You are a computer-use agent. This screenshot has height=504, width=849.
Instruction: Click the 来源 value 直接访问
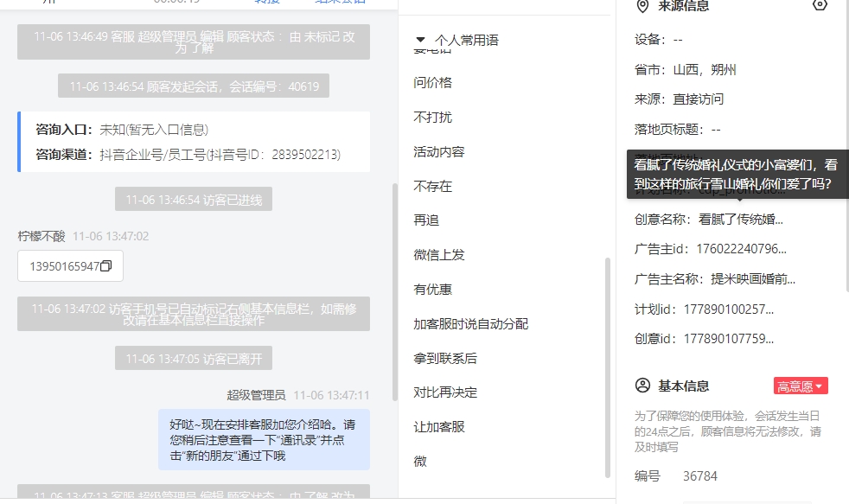click(x=699, y=99)
